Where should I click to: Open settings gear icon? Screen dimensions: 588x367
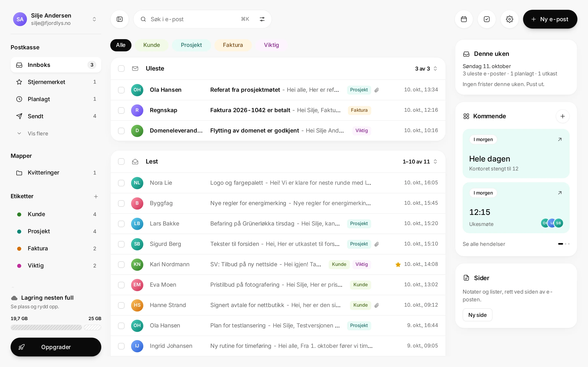(x=509, y=19)
